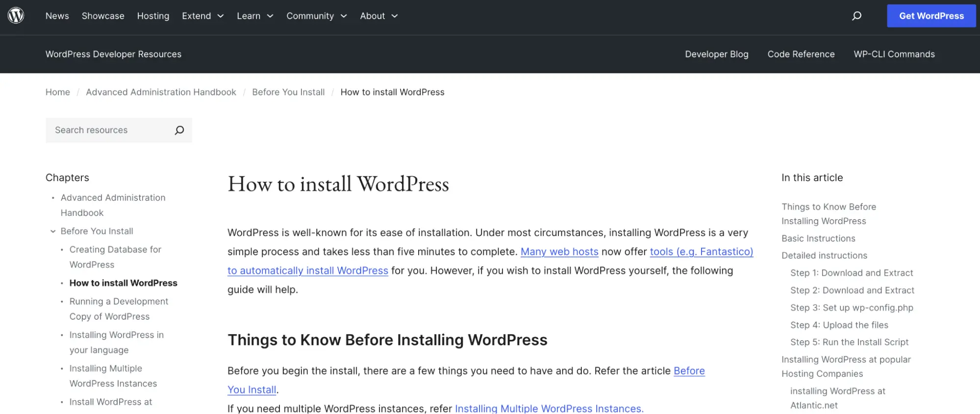Jump to Step 2: Download and Extract
This screenshot has width=980, height=414.
852,290
